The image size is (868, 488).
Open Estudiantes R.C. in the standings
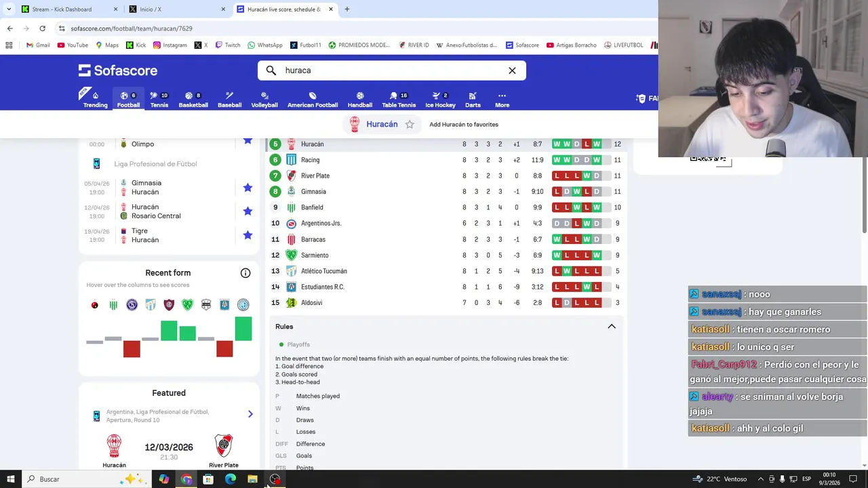click(446, 287)
